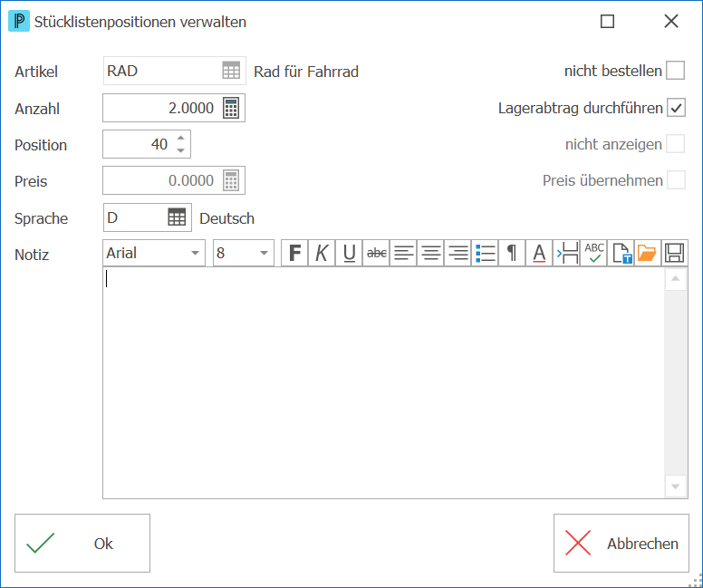The height and width of the screenshot is (588, 703).
Task: Open the orange folder icon to load a note
Action: 647,253
